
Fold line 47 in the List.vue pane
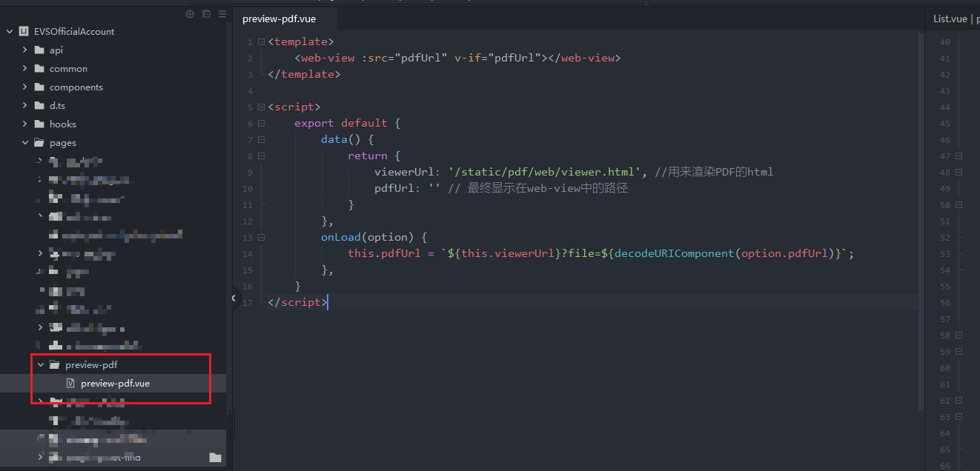coord(959,156)
